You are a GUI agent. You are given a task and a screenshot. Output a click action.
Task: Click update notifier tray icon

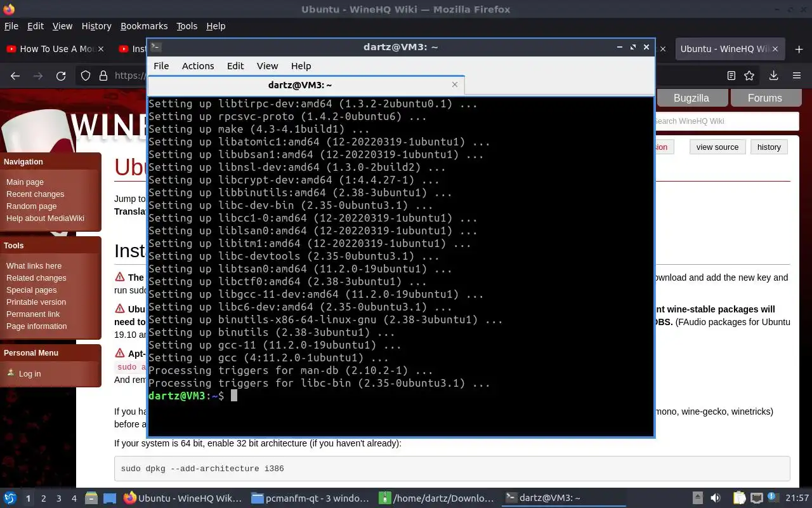point(773,498)
